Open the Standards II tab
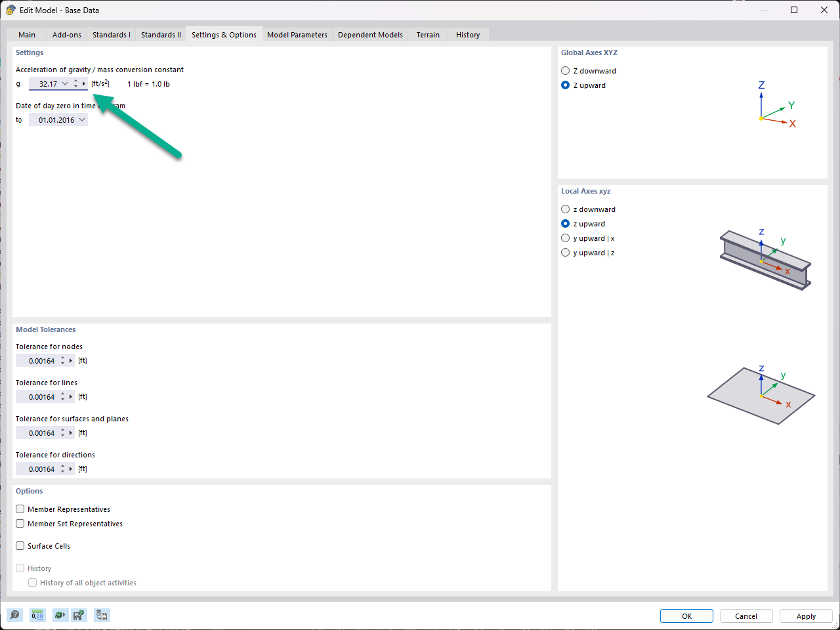 coord(161,35)
